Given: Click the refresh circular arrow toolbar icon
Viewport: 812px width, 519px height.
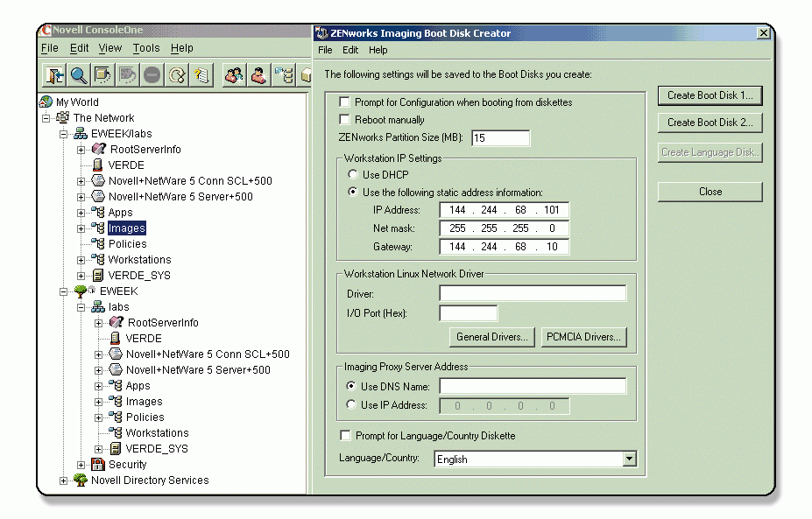Looking at the screenshot, I should pyautogui.click(x=177, y=75).
